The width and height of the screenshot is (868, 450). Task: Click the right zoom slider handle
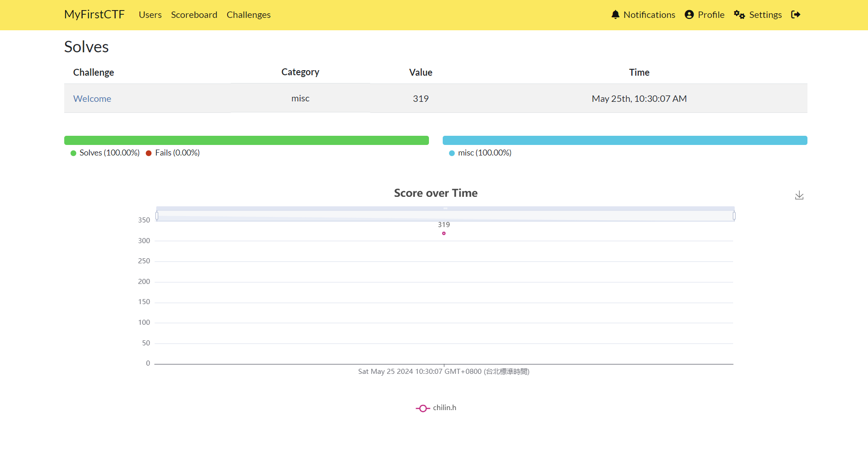click(734, 216)
